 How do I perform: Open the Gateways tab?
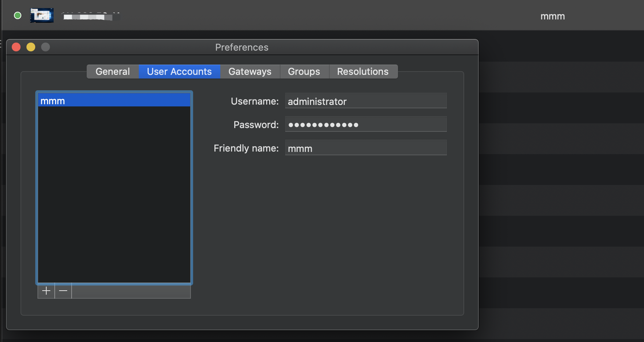pos(250,72)
